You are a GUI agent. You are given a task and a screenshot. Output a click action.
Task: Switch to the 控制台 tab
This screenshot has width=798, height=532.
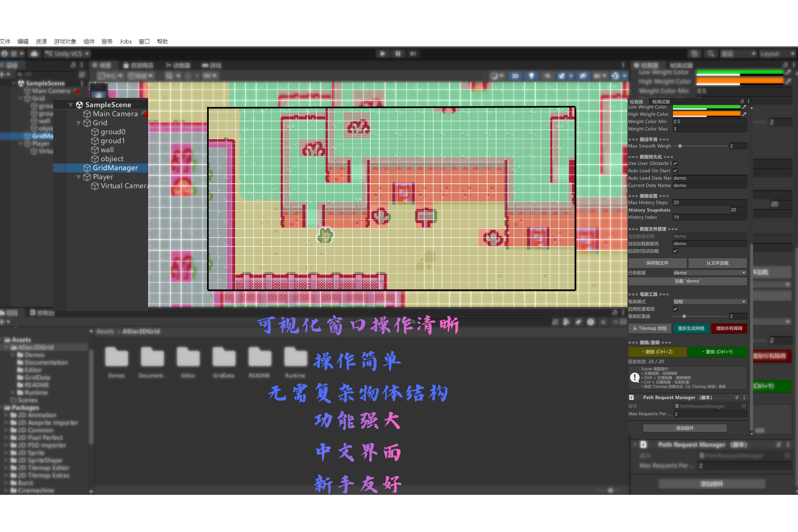(42, 313)
